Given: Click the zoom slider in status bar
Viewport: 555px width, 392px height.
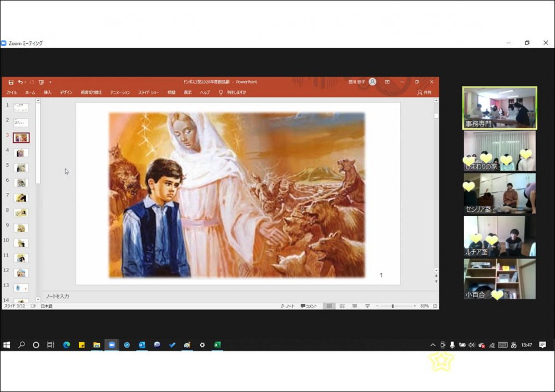Looking at the screenshot, I should coord(393,306).
